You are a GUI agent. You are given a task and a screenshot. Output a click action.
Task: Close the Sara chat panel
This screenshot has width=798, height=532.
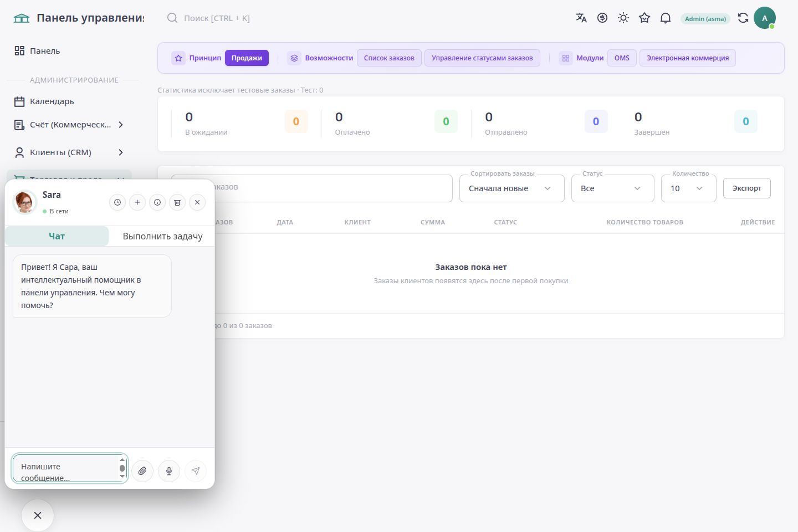tap(197, 202)
